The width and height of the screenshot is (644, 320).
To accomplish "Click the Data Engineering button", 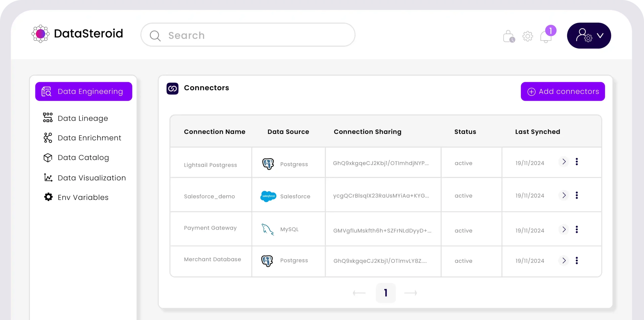I will [84, 92].
